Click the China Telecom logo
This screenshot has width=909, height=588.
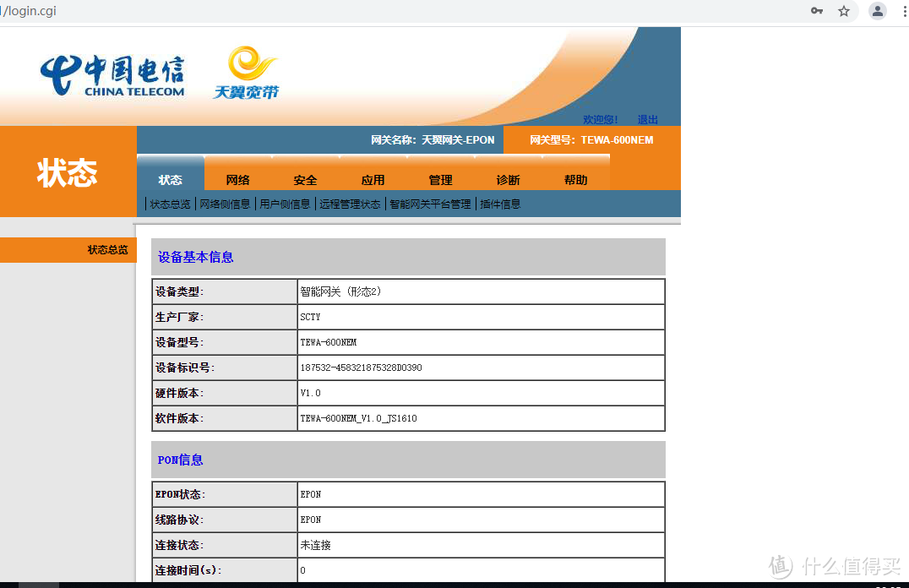click(112, 72)
